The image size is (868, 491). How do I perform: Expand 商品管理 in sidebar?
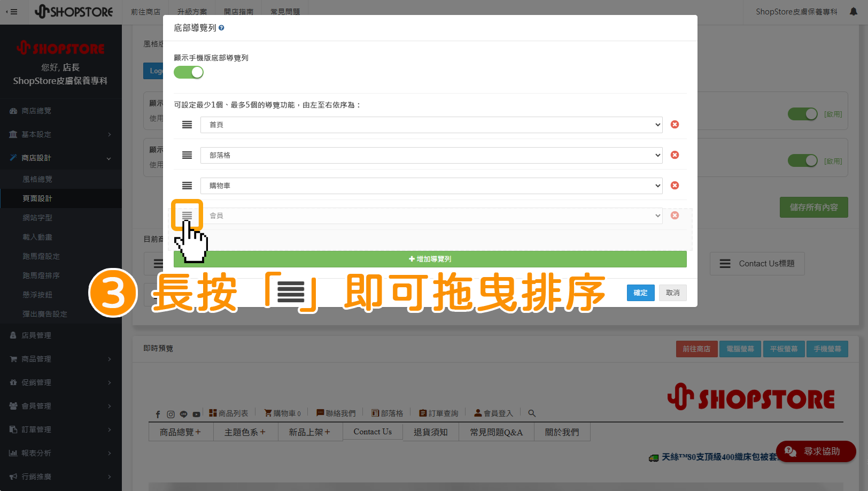[x=61, y=359]
